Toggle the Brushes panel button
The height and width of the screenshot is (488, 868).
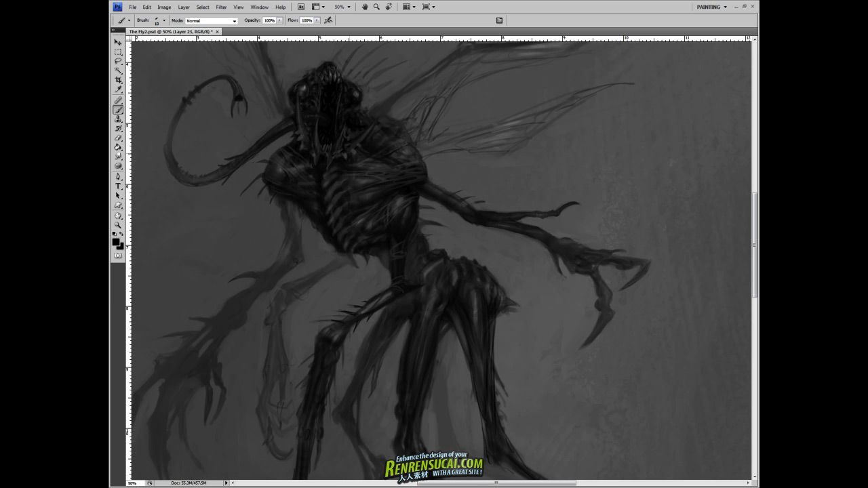[x=499, y=20]
